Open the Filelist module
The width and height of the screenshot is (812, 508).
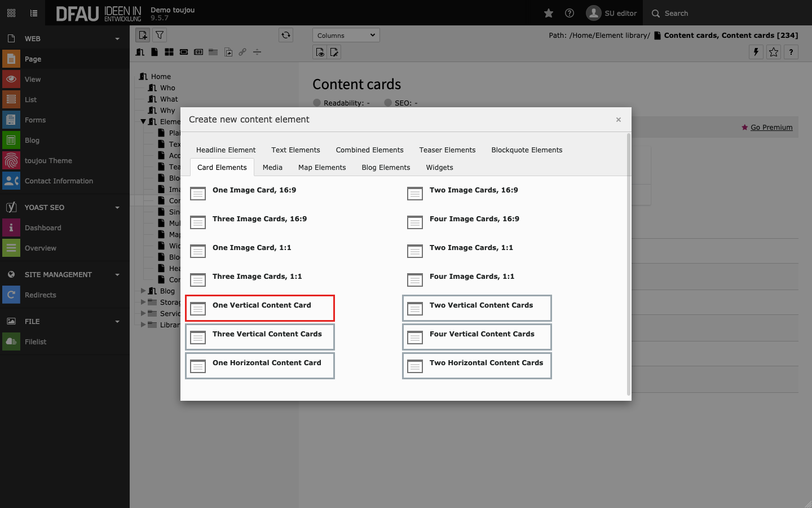click(36, 341)
